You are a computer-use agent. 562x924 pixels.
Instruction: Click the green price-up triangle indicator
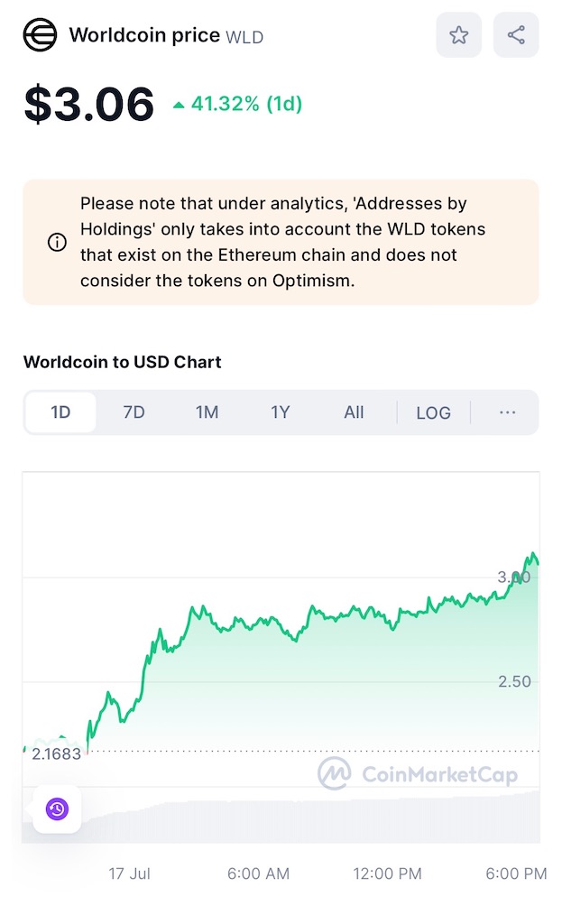[x=179, y=106]
